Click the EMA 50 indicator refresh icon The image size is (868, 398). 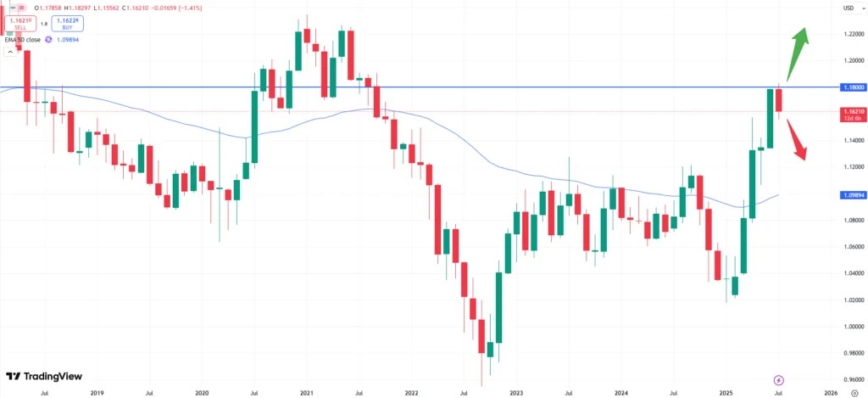tap(48, 40)
